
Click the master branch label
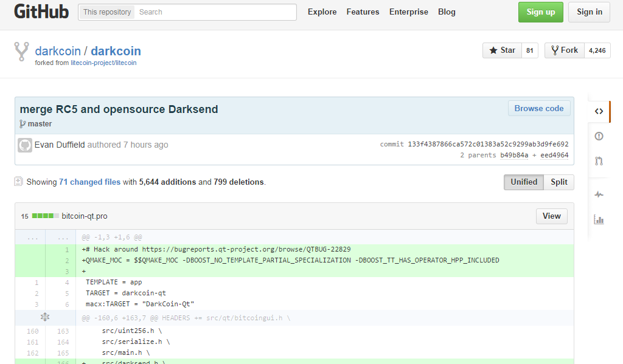[40, 124]
